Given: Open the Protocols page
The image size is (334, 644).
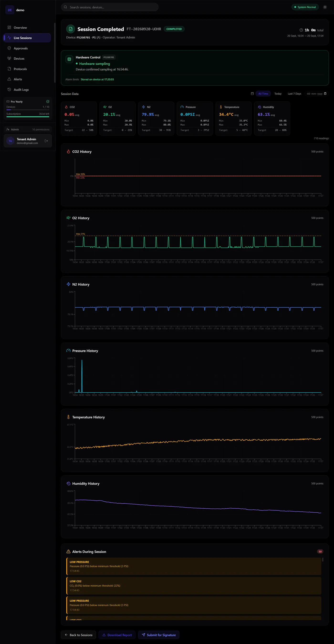Looking at the screenshot, I should click(x=27, y=69).
